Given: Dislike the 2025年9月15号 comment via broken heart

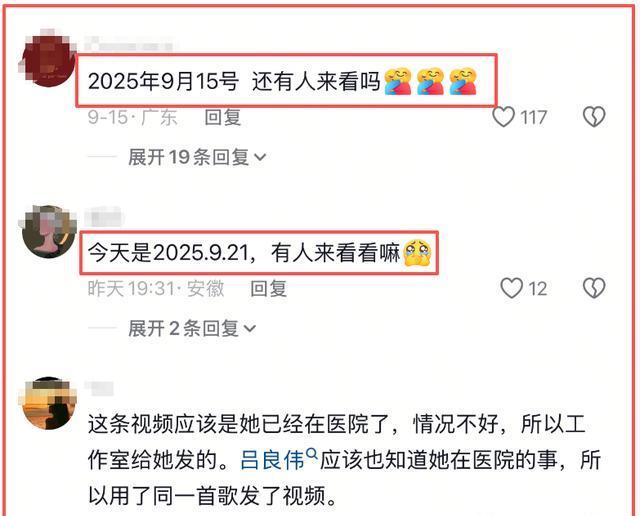Looking at the screenshot, I should [x=594, y=117].
